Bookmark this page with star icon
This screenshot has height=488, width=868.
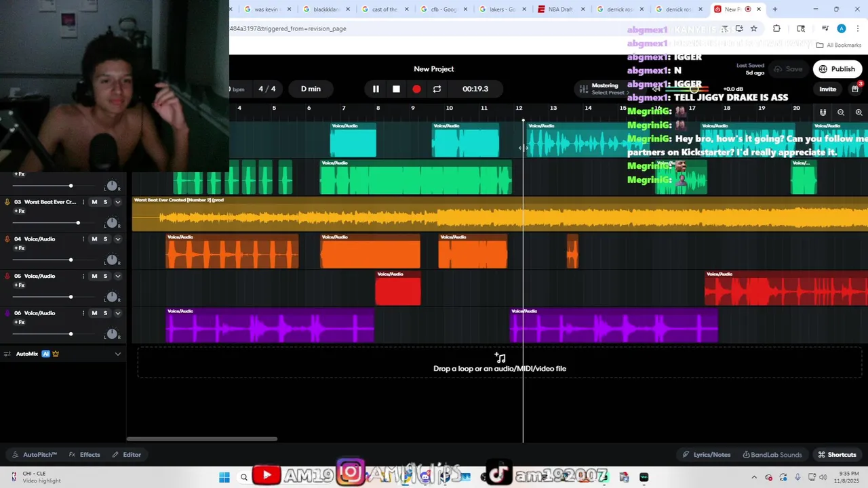coord(753,28)
